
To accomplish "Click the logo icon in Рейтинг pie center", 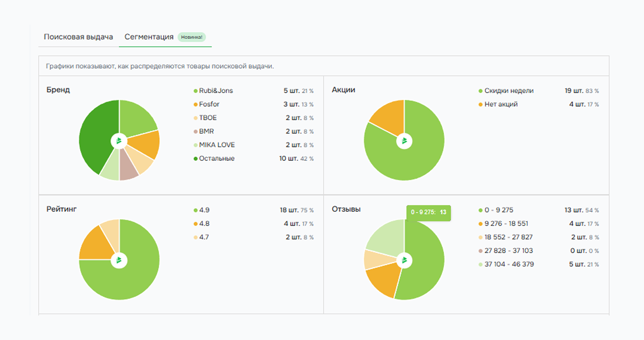I will coord(119,260).
